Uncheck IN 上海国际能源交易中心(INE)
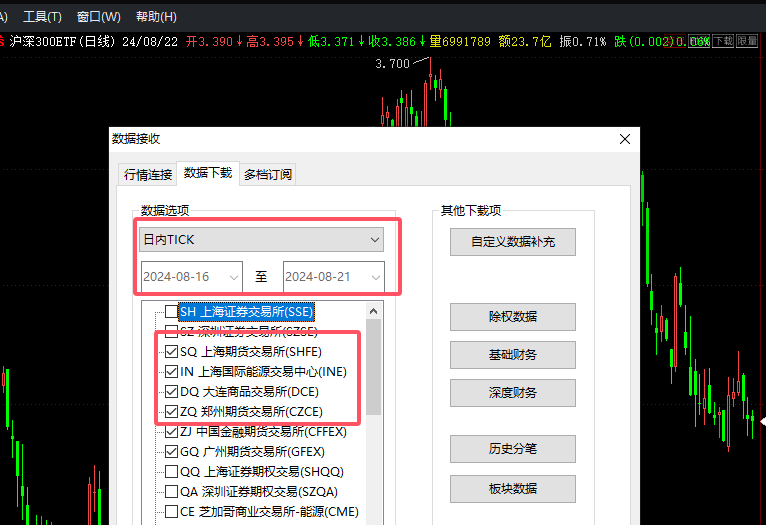 (171, 372)
